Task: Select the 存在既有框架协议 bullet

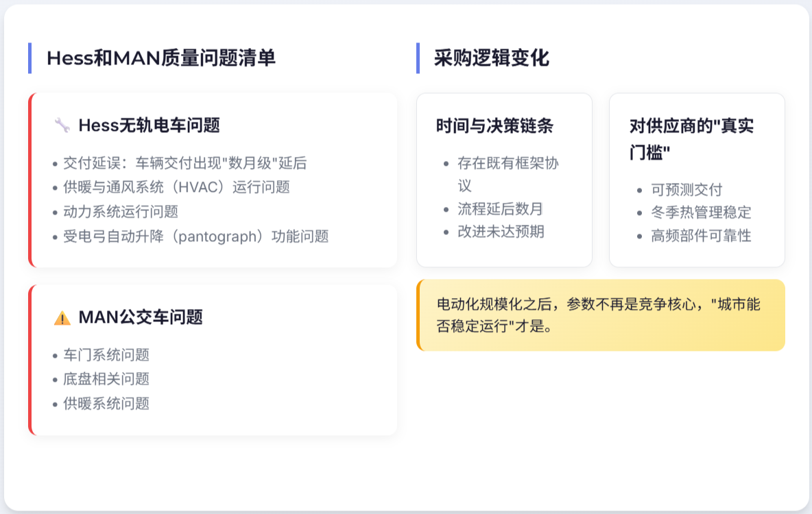Action: point(508,175)
